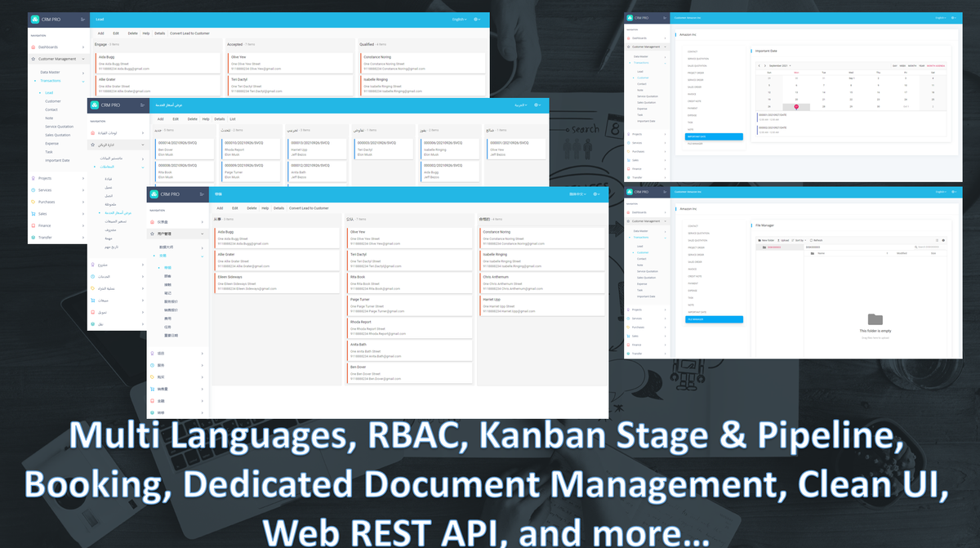Switch File Manager to grid view
The height and width of the screenshot is (548, 980).
pos(942,240)
